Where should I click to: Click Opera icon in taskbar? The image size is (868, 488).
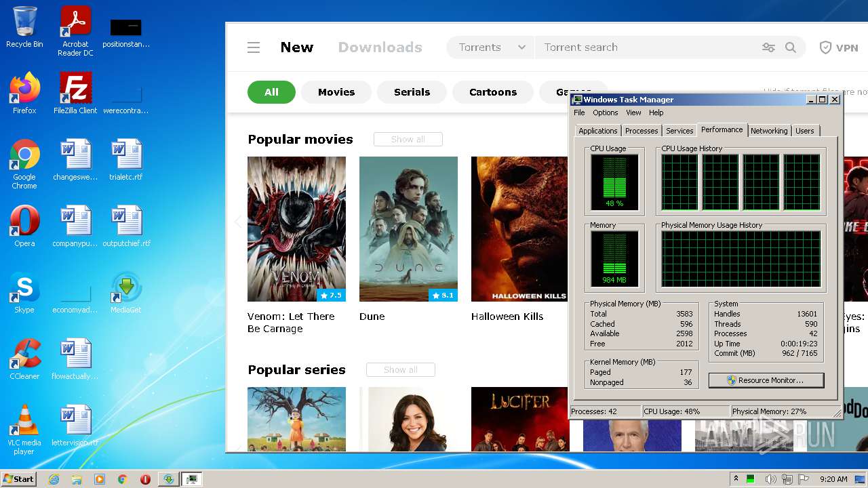click(145, 479)
